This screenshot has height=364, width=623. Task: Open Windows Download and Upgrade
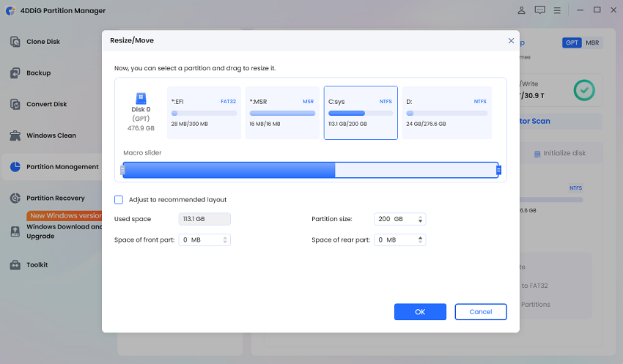pyautogui.click(x=64, y=231)
